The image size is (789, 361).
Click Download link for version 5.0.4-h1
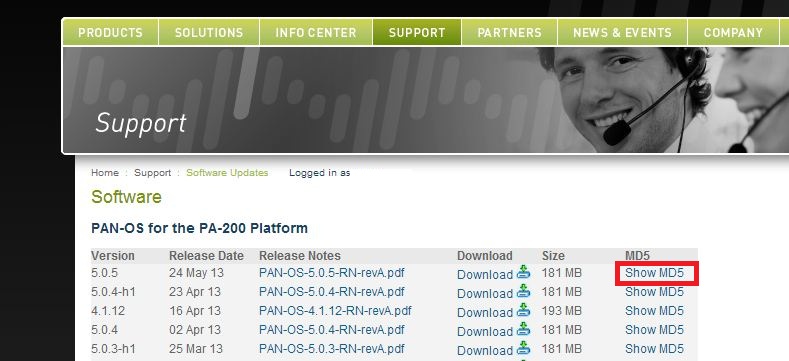(485, 294)
